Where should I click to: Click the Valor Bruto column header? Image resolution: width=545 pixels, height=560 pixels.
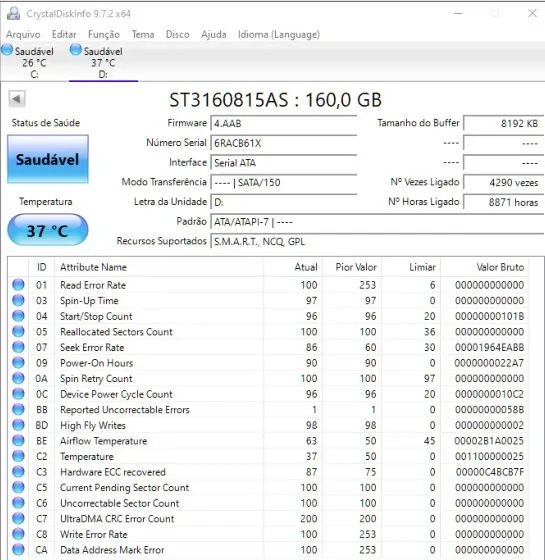[x=485, y=267]
